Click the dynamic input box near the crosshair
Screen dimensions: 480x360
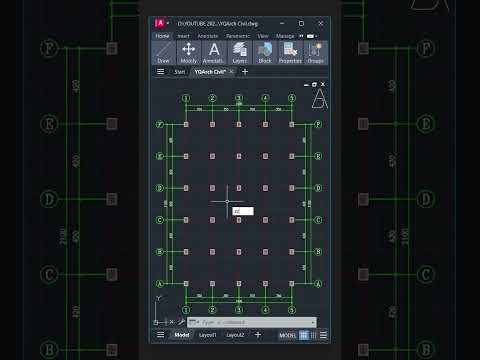(243, 211)
